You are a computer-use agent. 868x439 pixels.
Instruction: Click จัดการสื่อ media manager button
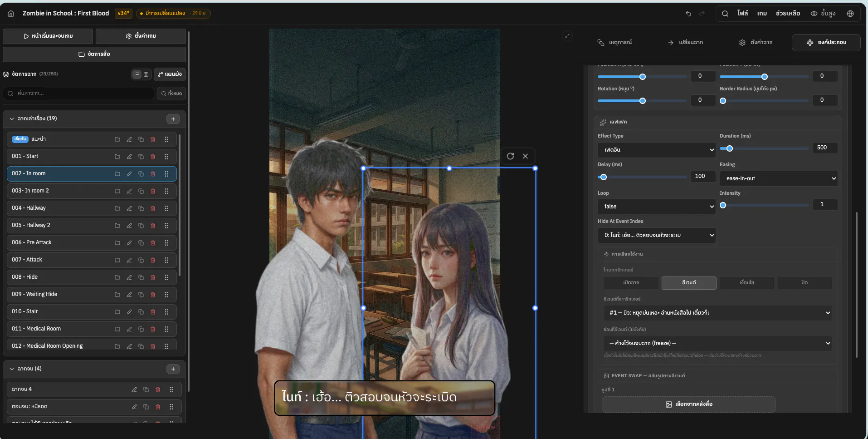point(94,54)
